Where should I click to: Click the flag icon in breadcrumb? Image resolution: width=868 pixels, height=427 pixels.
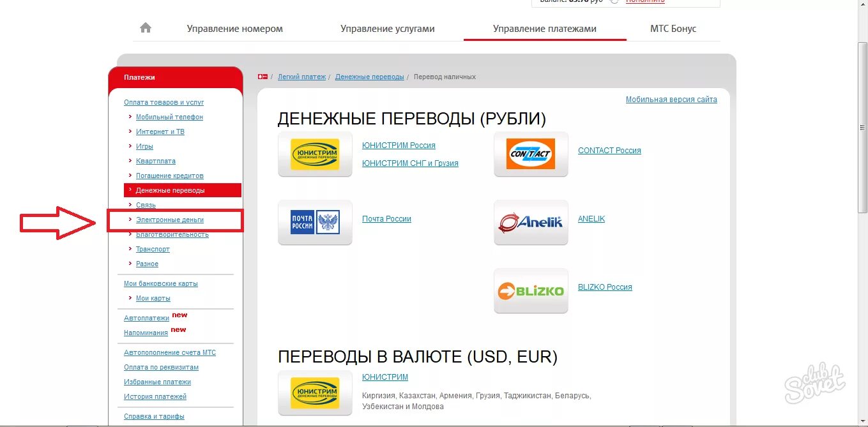[263, 77]
